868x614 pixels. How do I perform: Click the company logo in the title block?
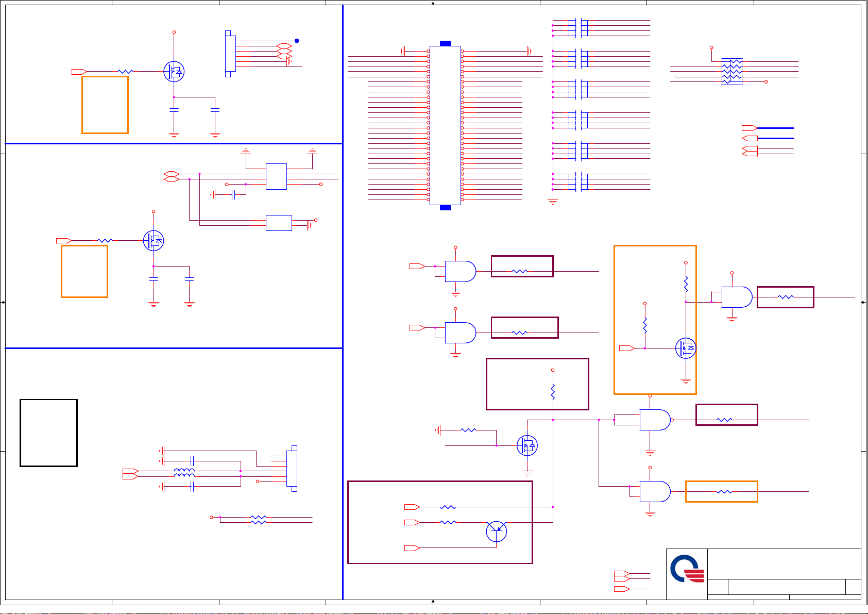click(687, 569)
